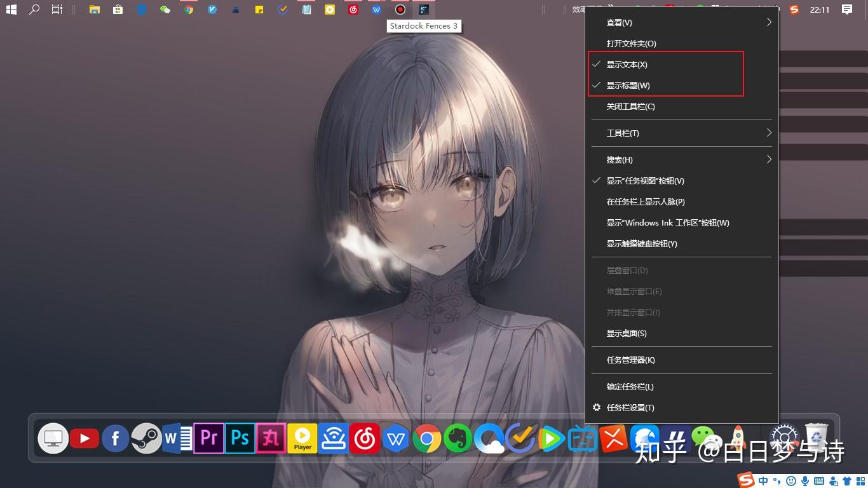Open Bilibili TV icon in dock

[x=582, y=438]
